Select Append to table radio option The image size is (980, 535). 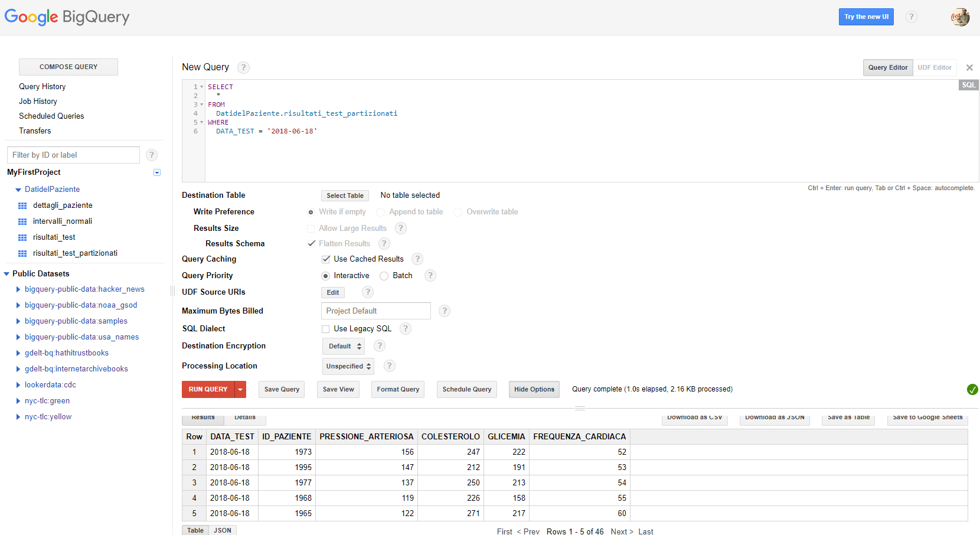(381, 212)
